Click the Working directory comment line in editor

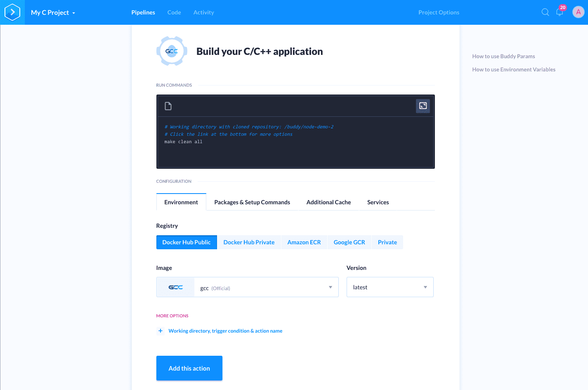249,127
